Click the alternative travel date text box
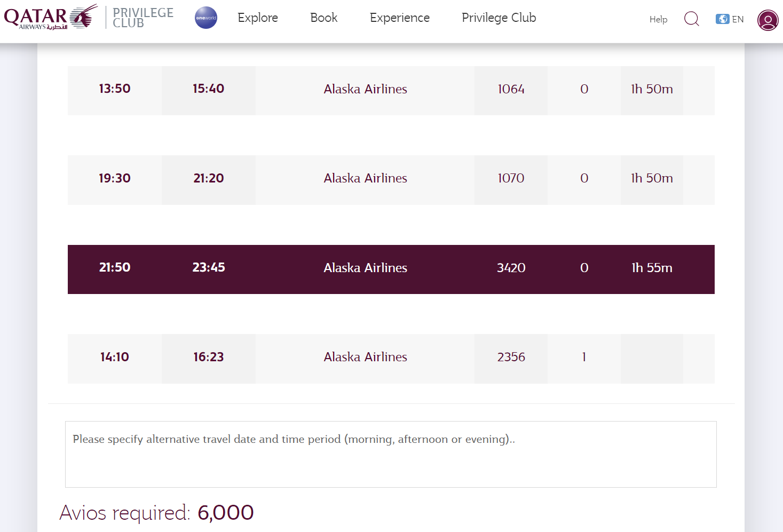Screen dimensions: 783x532 (391, 454)
